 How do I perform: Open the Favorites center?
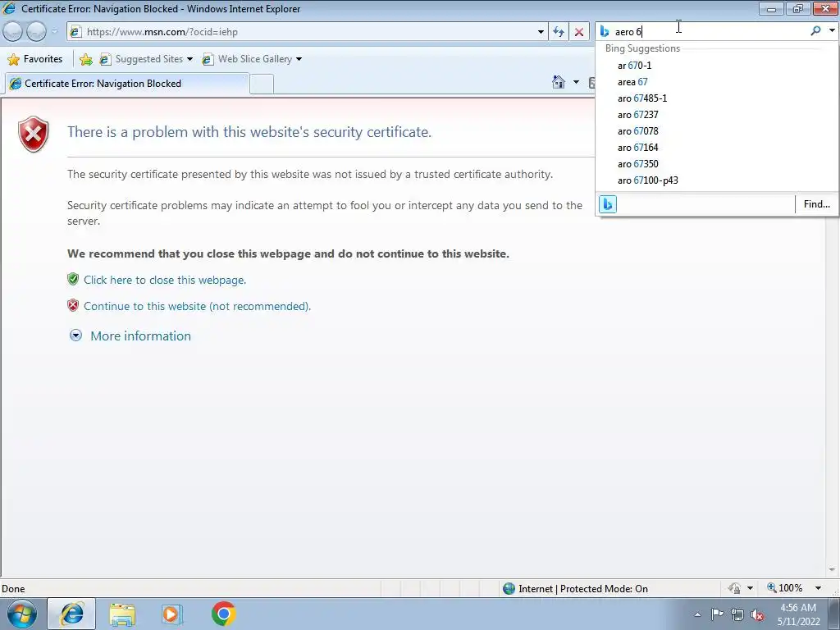click(35, 59)
